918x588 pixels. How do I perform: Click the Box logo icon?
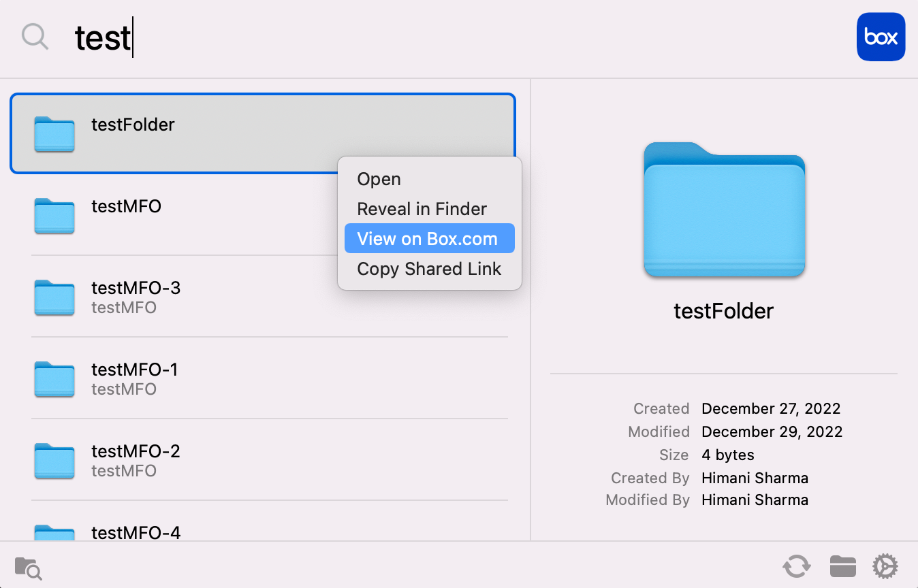pos(881,37)
